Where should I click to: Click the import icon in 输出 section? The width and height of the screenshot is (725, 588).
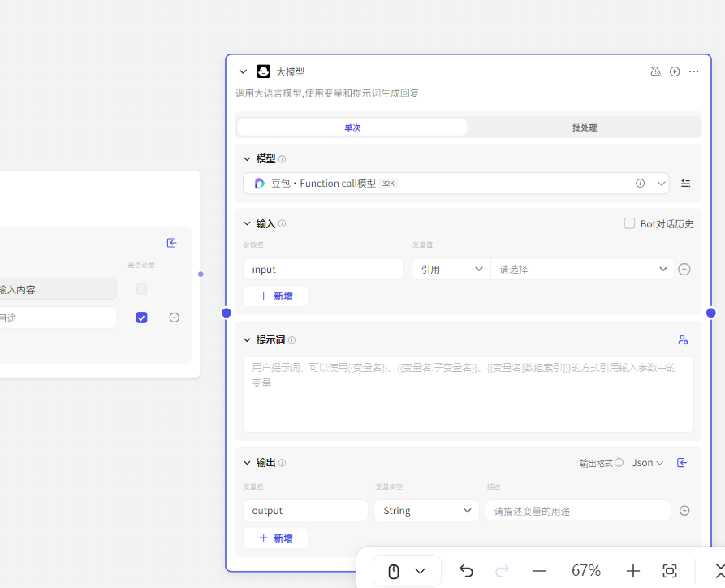tap(682, 463)
